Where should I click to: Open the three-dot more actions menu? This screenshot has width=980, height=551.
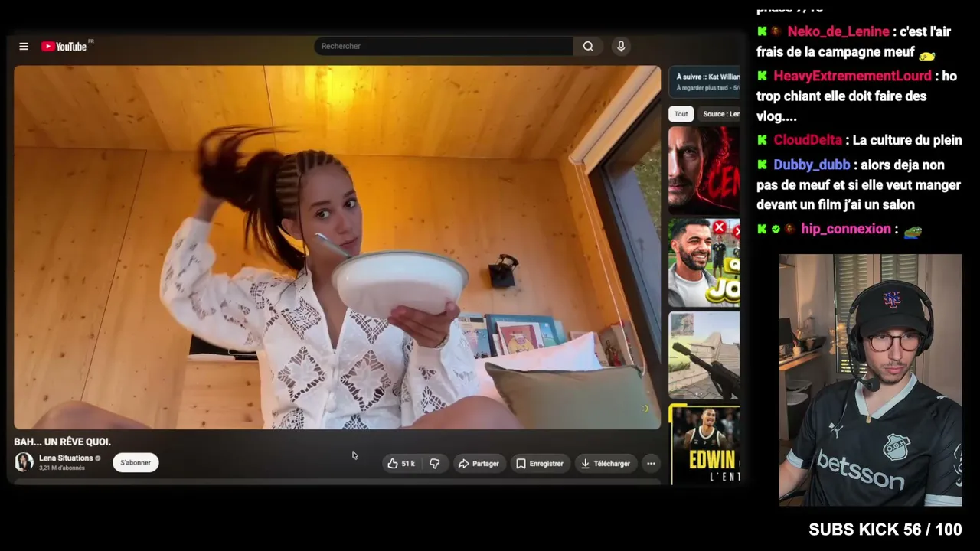651,464
